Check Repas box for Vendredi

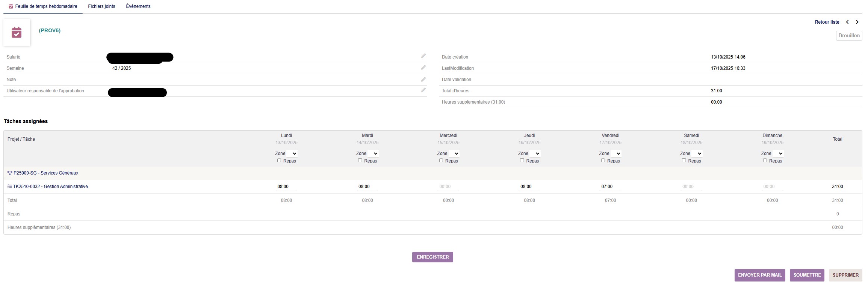coord(603,160)
